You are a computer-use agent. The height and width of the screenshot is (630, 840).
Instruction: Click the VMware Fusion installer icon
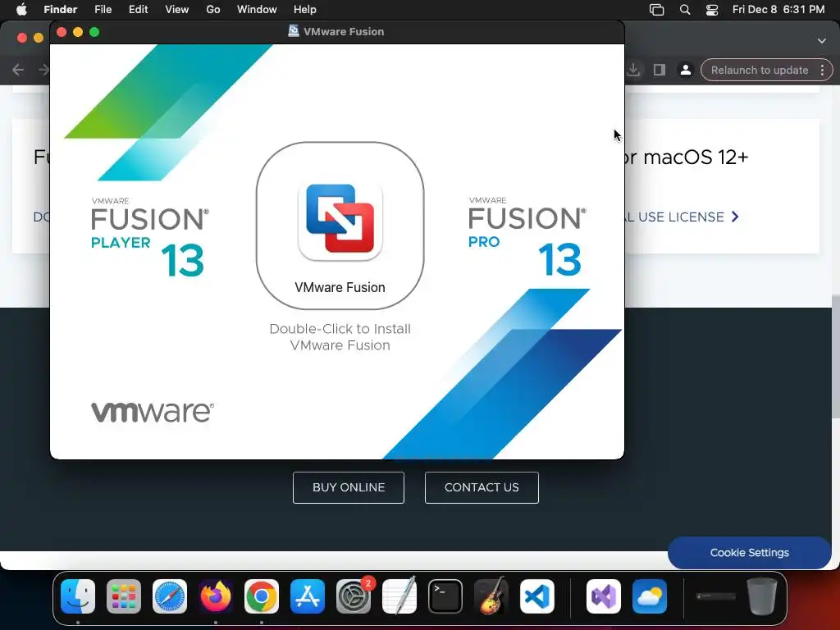[x=340, y=221]
